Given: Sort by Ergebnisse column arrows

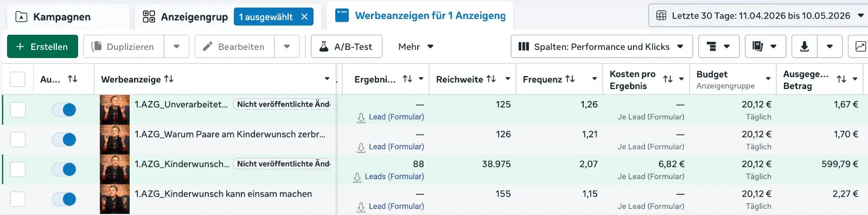Looking at the screenshot, I should [x=407, y=79].
